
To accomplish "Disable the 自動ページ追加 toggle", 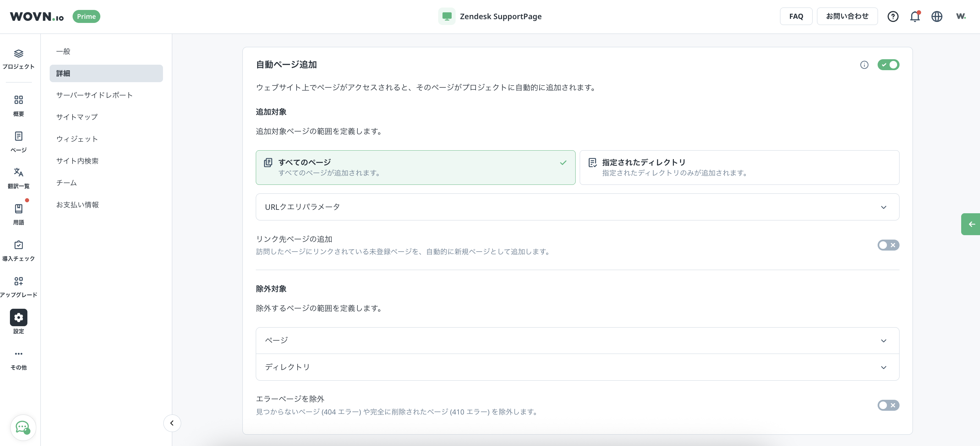I will (888, 65).
